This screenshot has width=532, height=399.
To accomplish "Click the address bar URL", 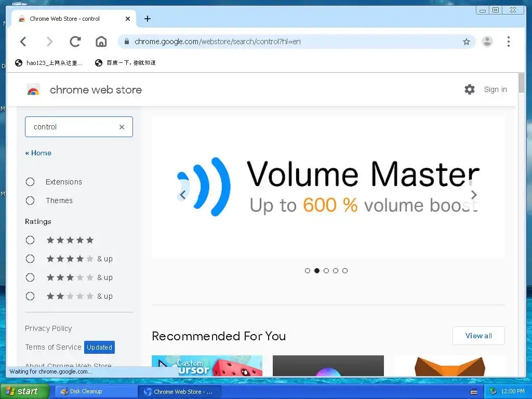I will (x=218, y=42).
